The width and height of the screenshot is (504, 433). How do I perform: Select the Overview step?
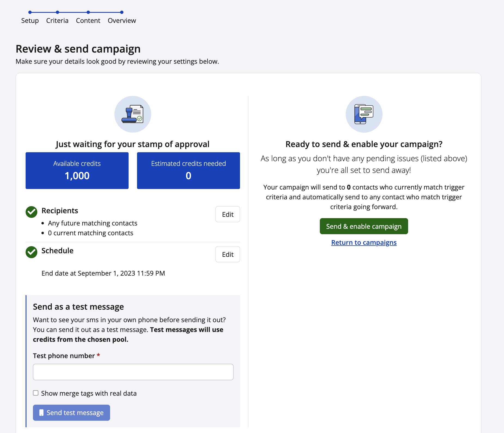pyautogui.click(x=122, y=20)
